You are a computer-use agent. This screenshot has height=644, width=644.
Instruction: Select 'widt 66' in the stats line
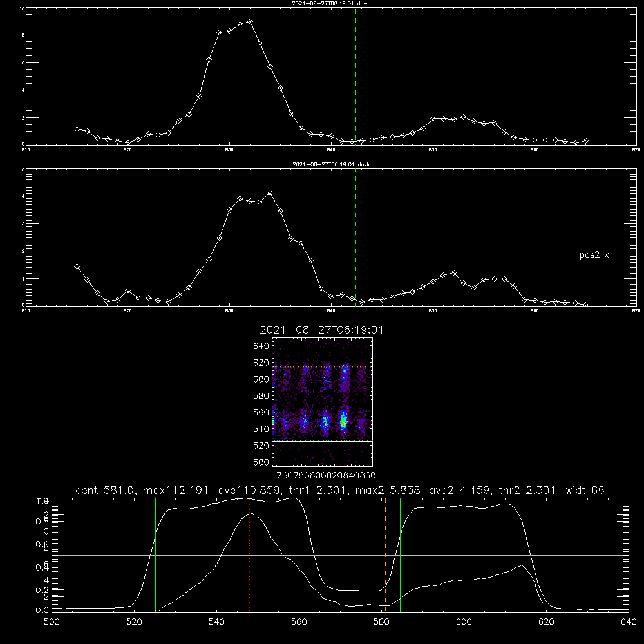click(x=585, y=490)
